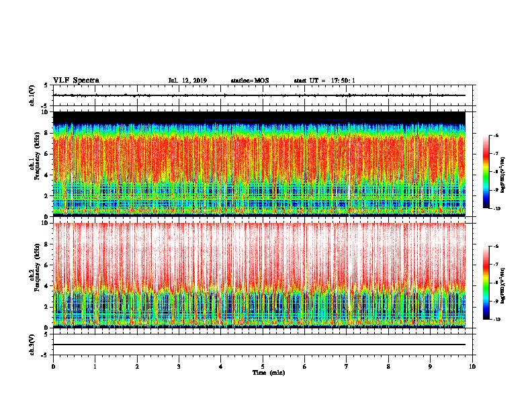Click time axis tick label "7"

(x=347, y=367)
